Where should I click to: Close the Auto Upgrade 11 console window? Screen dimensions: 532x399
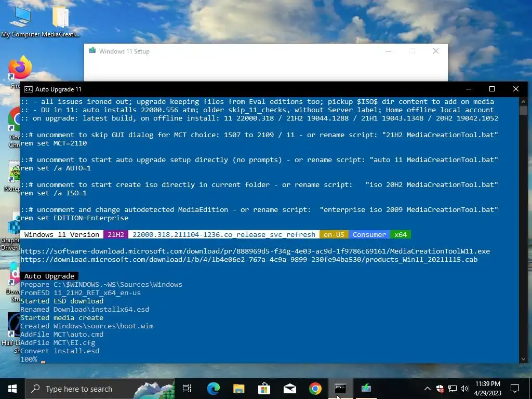(x=516, y=89)
